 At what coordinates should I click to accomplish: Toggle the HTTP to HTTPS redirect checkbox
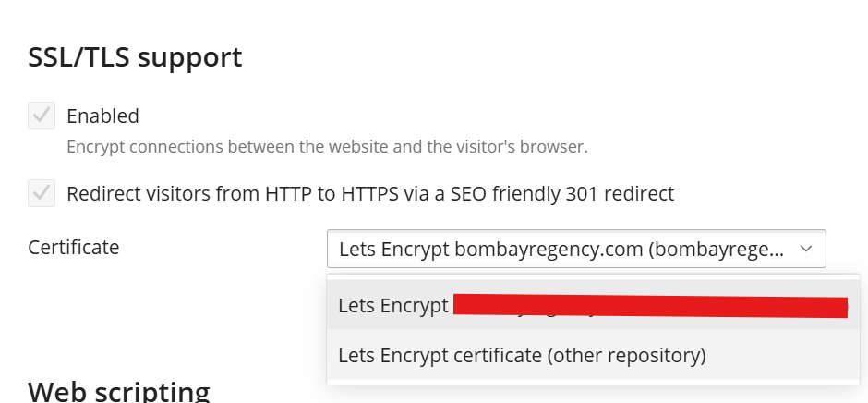pyautogui.click(x=42, y=194)
